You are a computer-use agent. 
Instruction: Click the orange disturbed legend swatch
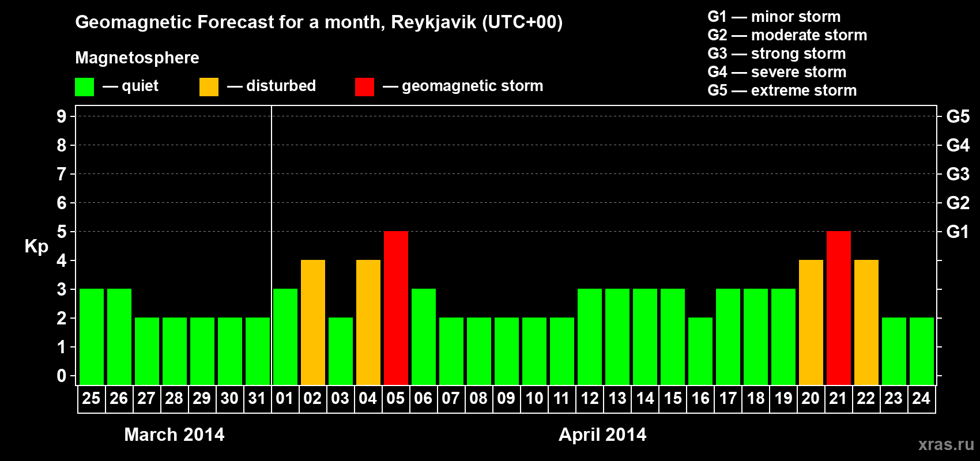pyautogui.click(x=209, y=87)
